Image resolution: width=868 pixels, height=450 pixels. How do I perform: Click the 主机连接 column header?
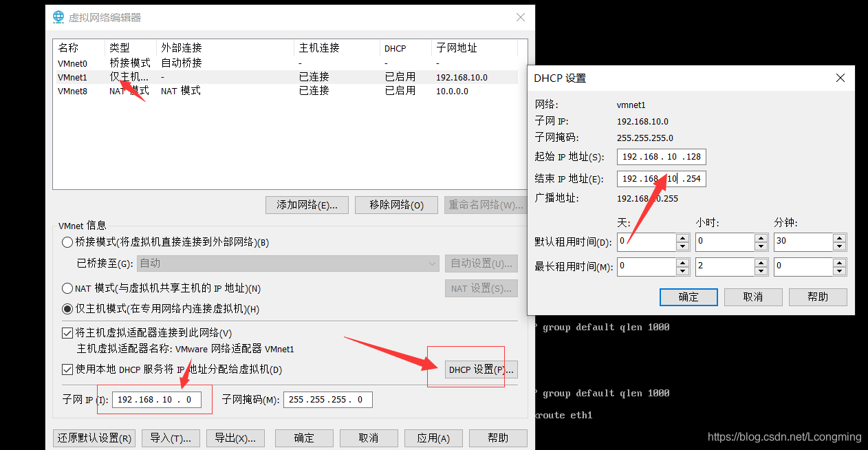point(337,48)
